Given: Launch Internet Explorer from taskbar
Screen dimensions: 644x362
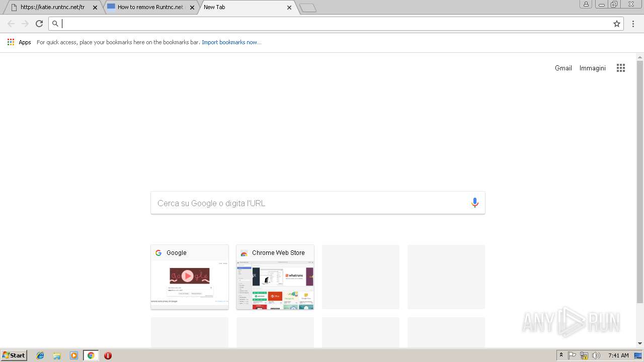Looking at the screenshot, I should [x=40, y=355].
